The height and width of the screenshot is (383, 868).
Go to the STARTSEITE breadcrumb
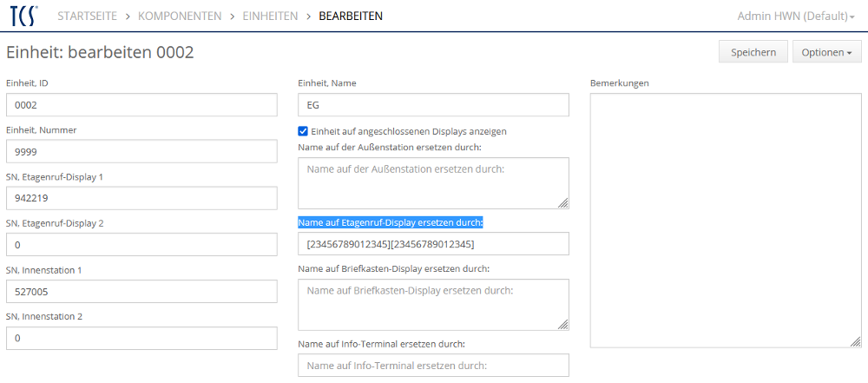coord(88,16)
